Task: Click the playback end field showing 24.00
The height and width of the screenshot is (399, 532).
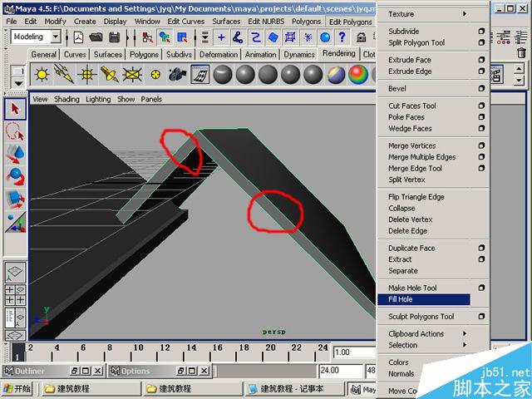Action: [340, 371]
